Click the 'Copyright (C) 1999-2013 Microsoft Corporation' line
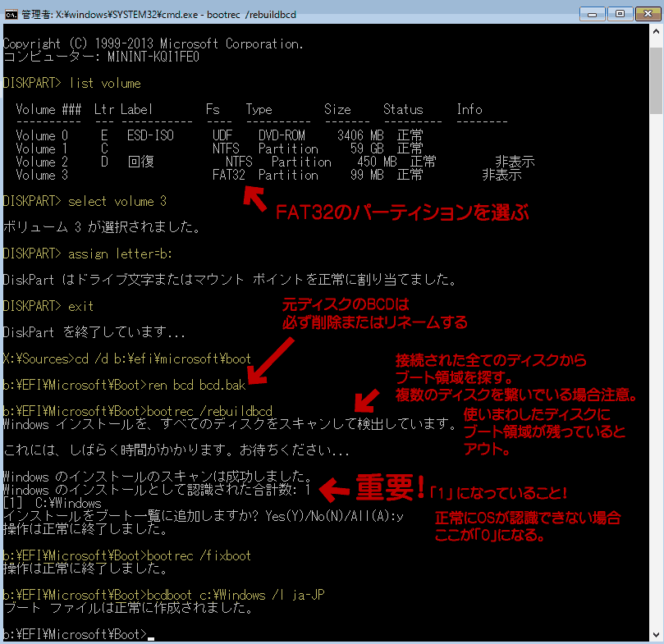 click(x=153, y=43)
